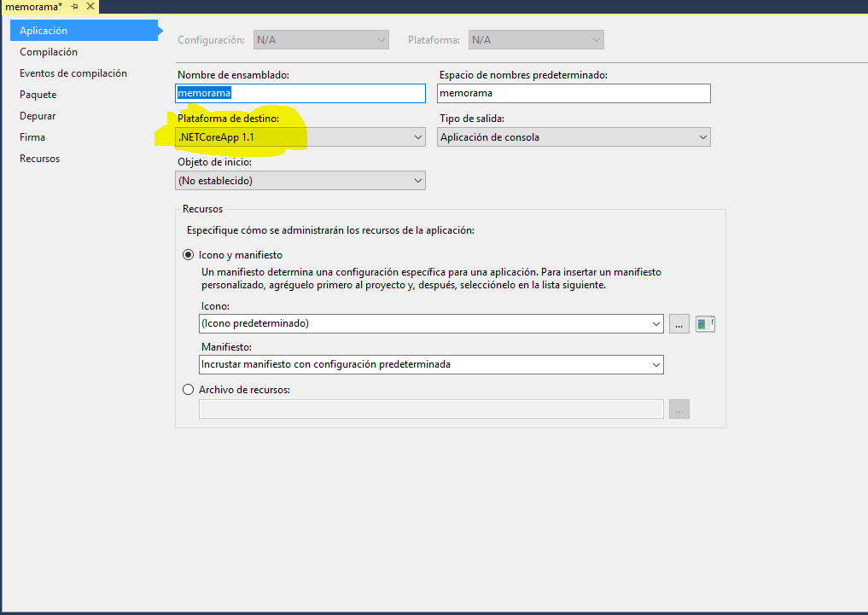Browse for an icon file with the ellipsis button
Screen dimensions: 868x615
tap(679, 323)
